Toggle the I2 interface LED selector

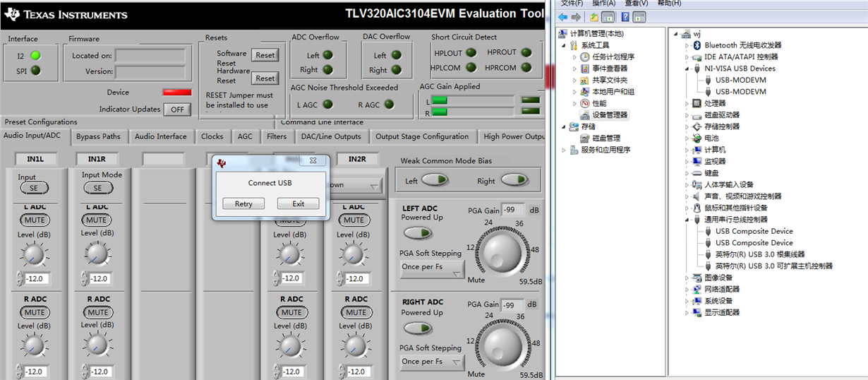pos(35,55)
